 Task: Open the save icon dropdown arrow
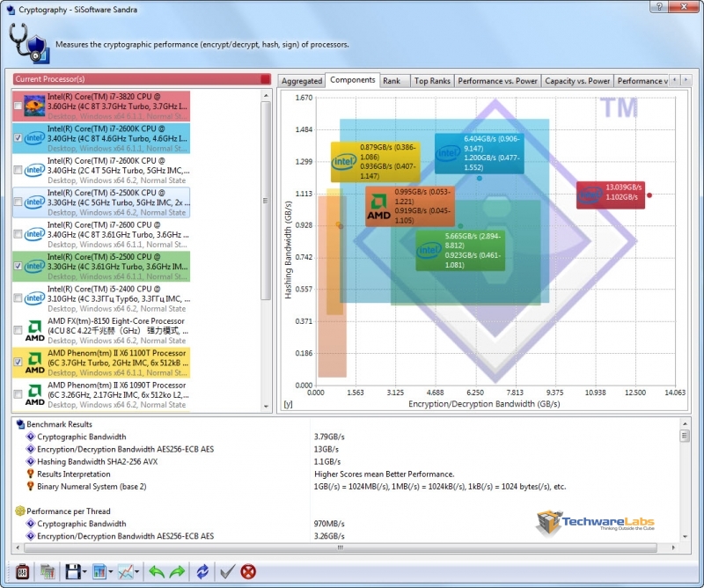tap(84, 572)
